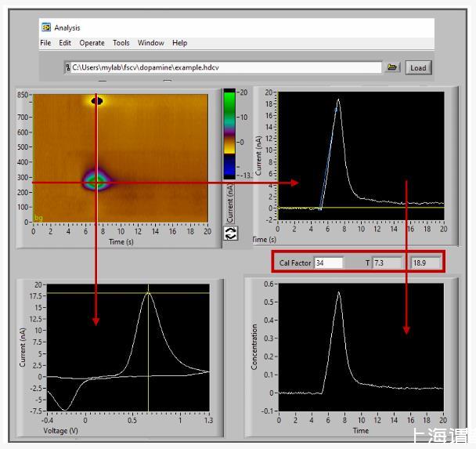
Task: Open the Operate menu
Action: 92,43
